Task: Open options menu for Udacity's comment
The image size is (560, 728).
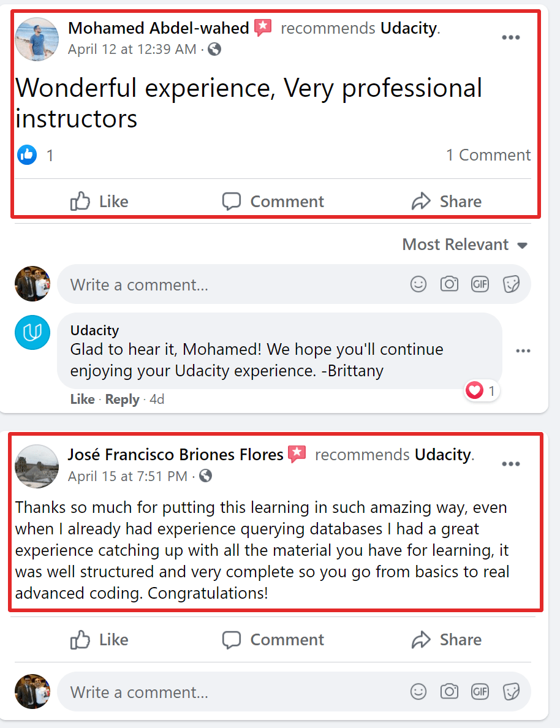Action: [x=523, y=351]
